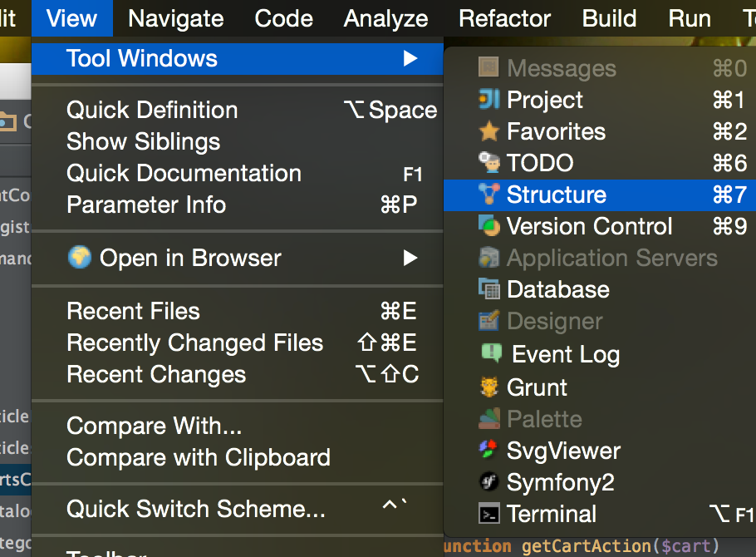Expand the Open in Browser submenu arrow
The width and height of the screenshot is (756, 557).
click(410, 258)
